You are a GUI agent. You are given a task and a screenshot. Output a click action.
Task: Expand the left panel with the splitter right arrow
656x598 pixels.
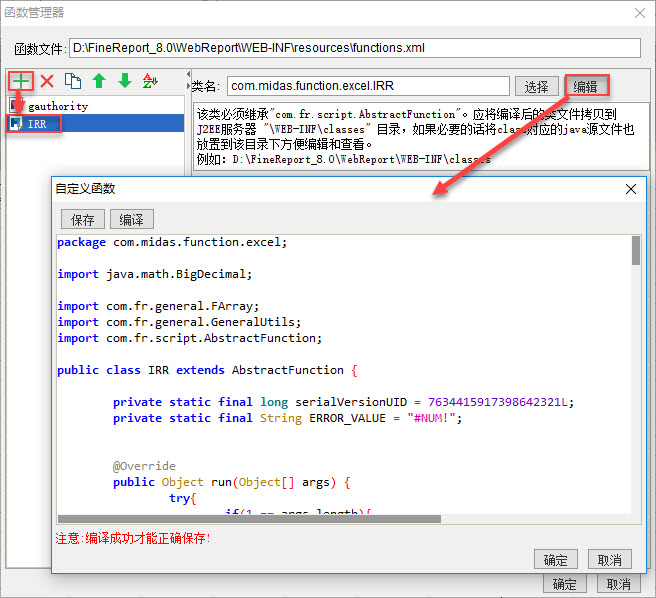(188, 86)
